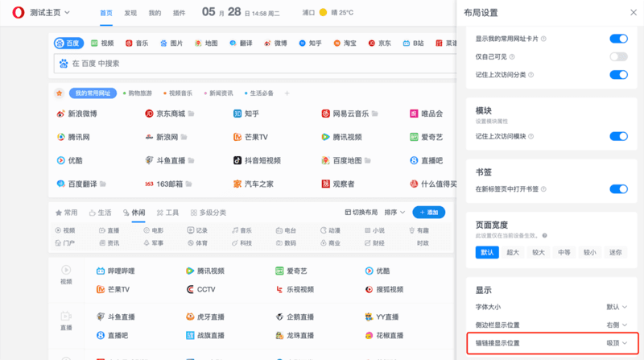Click the orange star favorites icon

point(59,93)
